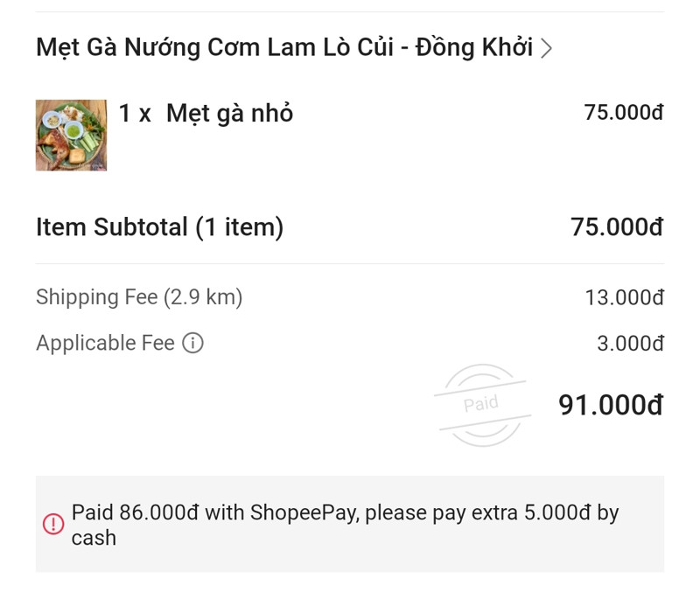
Task: Click the applicable fee amount 3.000đ
Action: [x=630, y=344]
